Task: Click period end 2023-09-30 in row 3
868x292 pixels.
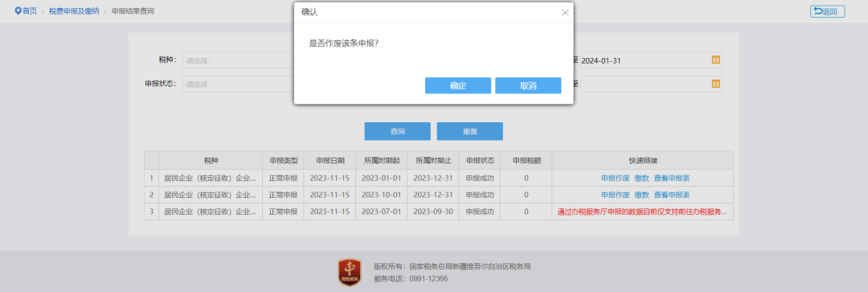Action: [433, 212]
